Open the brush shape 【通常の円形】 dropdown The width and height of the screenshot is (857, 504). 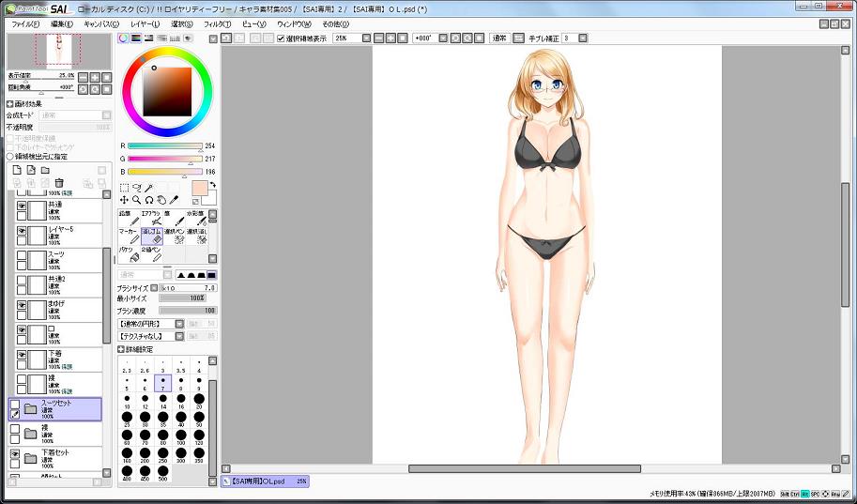click(x=179, y=323)
